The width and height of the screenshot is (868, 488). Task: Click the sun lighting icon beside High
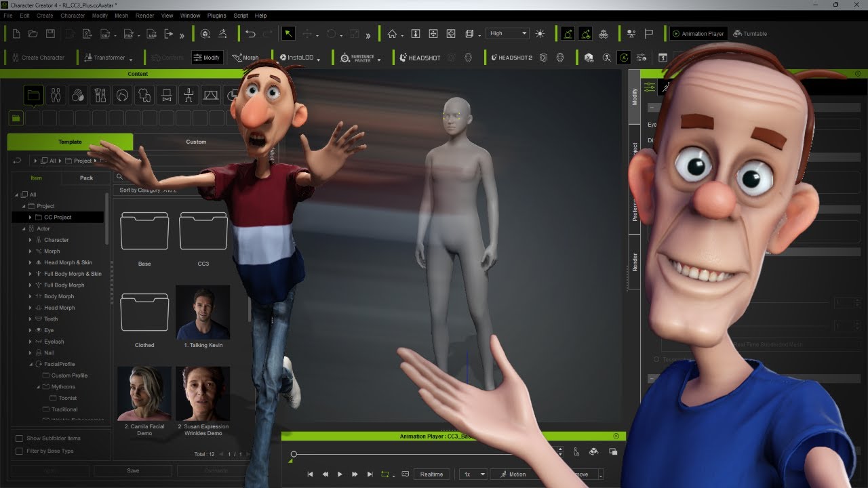540,34
